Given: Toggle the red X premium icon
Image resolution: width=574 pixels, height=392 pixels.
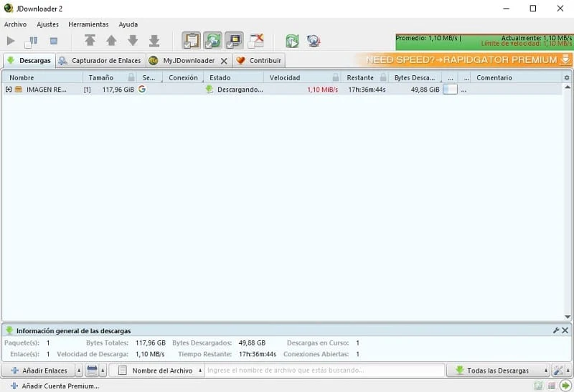Looking at the screenshot, I should (x=255, y=41).
